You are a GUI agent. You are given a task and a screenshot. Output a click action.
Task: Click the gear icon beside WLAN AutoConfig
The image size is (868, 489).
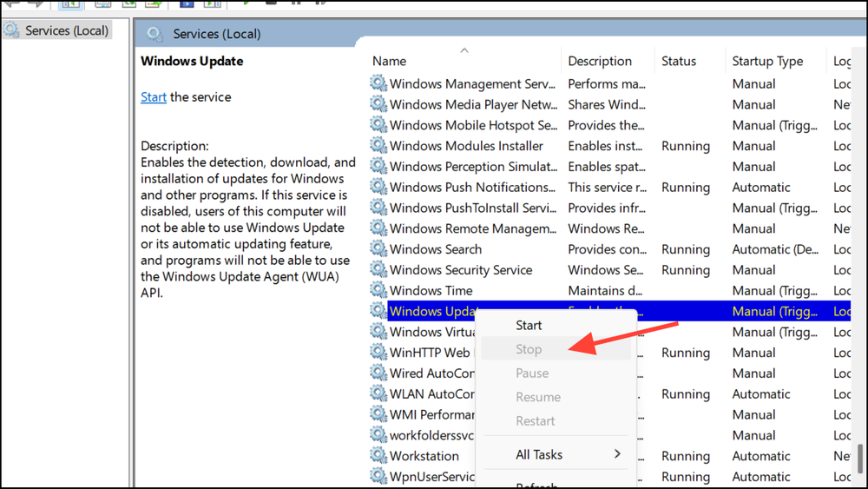pyautogui.click(x=378, y=393)
